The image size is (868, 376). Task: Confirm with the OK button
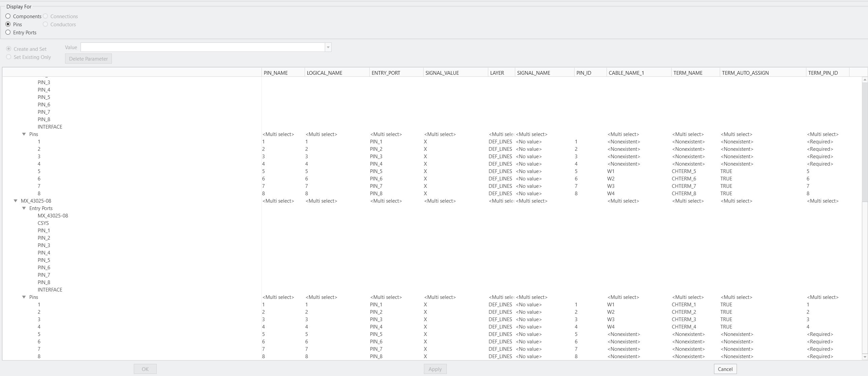(145, 369)
